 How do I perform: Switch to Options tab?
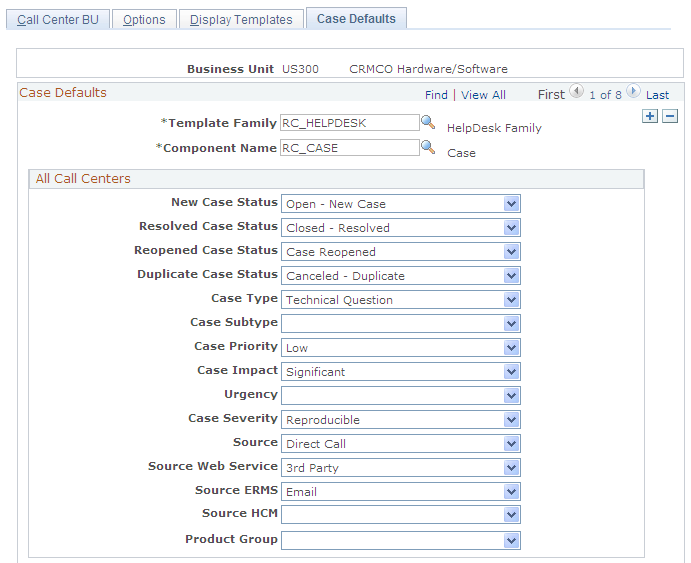click(144, 20)
